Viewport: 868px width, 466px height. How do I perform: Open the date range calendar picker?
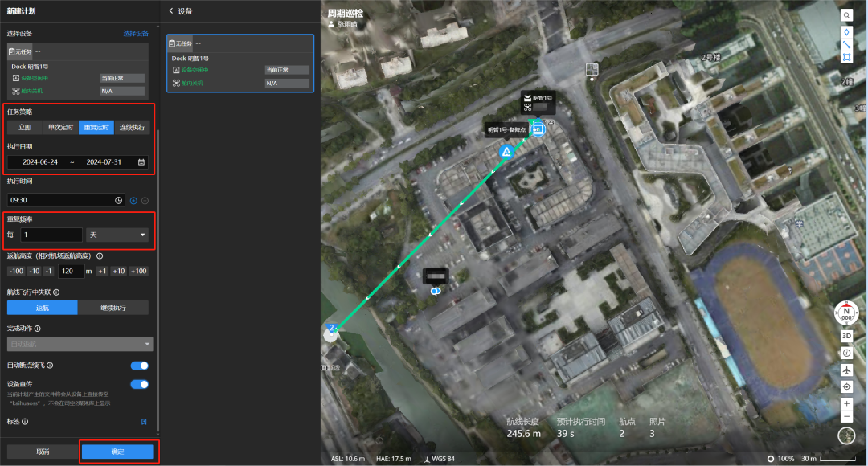pyautogui.click(x=141, y=162)
